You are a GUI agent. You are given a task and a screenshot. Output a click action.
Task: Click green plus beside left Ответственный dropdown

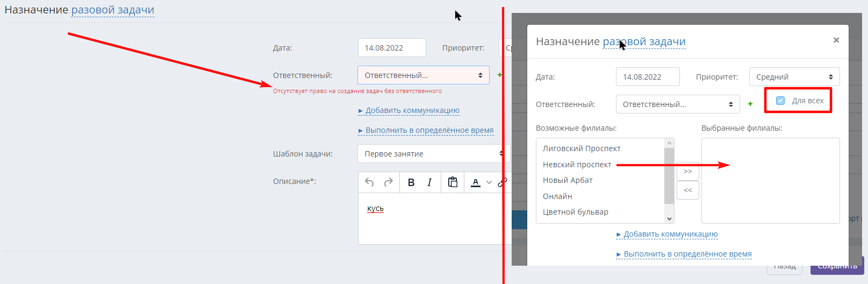[500, 75]
